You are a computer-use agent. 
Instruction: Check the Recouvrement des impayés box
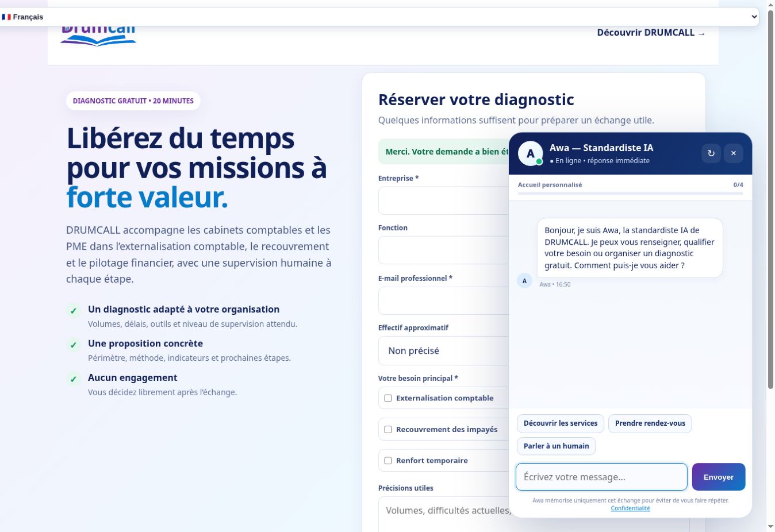pos(388,429)
